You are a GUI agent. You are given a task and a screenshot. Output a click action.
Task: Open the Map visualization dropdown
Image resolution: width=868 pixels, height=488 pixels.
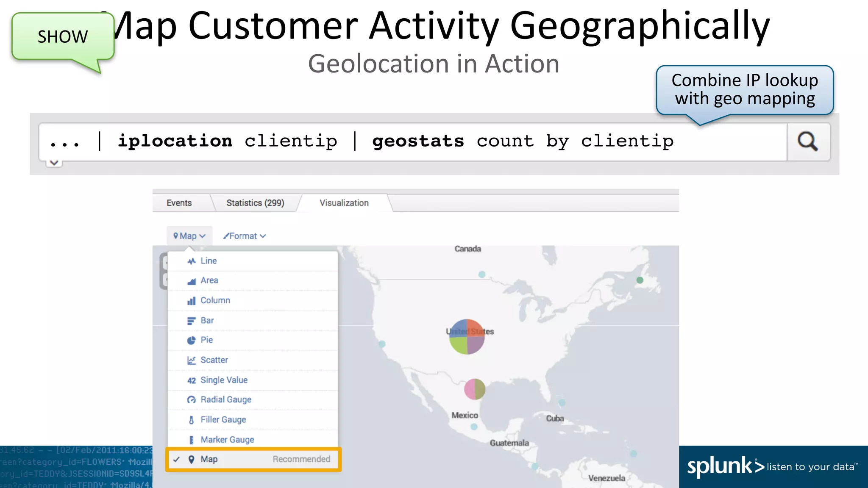tap(189, 236)
